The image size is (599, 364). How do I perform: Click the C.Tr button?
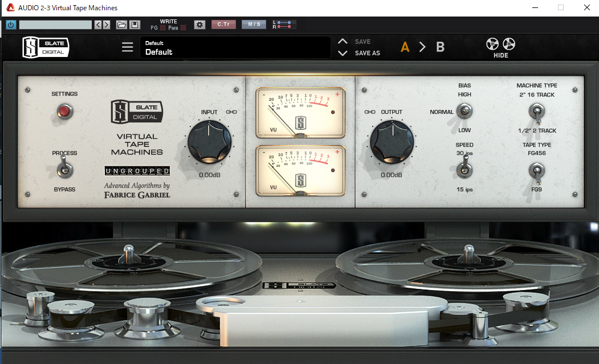pos(223,24)
